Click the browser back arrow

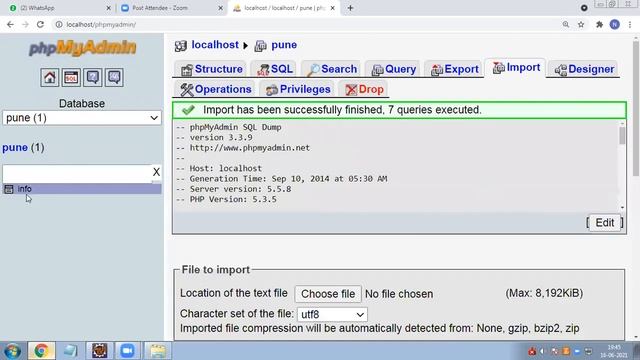click(10, 24)
